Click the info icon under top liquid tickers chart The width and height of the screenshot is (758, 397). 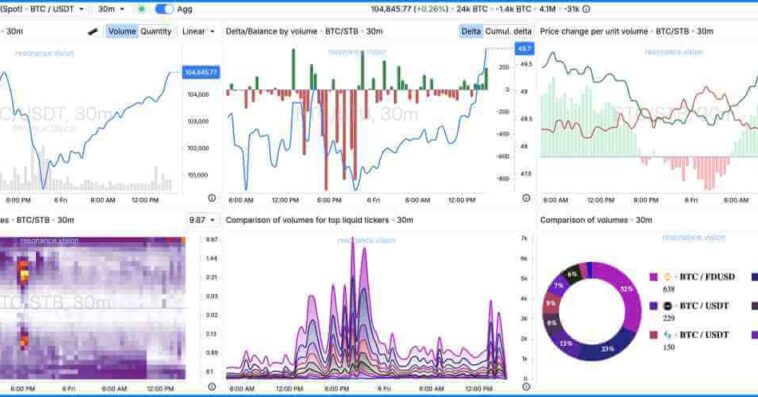click(x=526, y=386)
